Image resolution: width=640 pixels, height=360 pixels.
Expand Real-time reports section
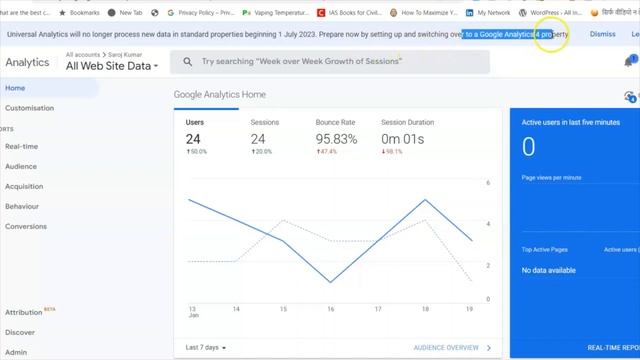pyautogui.click(x=22, y=146)
